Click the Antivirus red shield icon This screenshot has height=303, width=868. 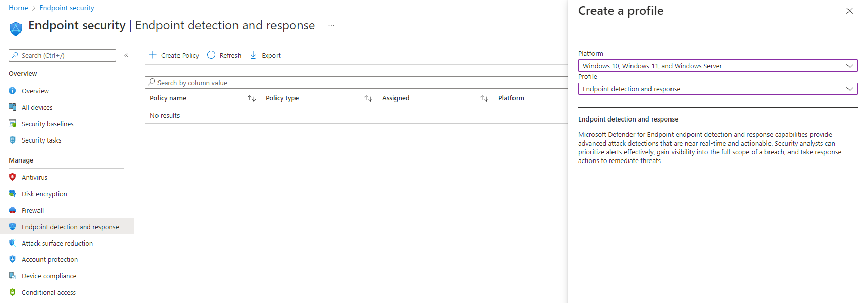coord(13,177)
